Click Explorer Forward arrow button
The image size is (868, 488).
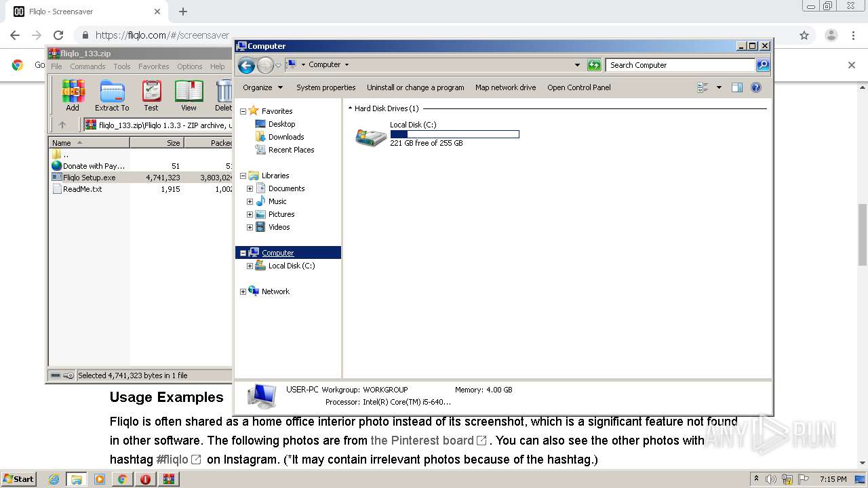click(265, 65)
